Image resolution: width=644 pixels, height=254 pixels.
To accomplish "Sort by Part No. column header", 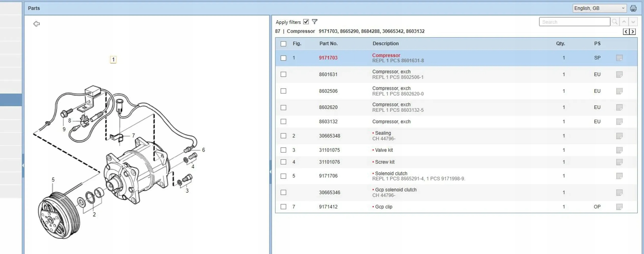I will 328,44.
